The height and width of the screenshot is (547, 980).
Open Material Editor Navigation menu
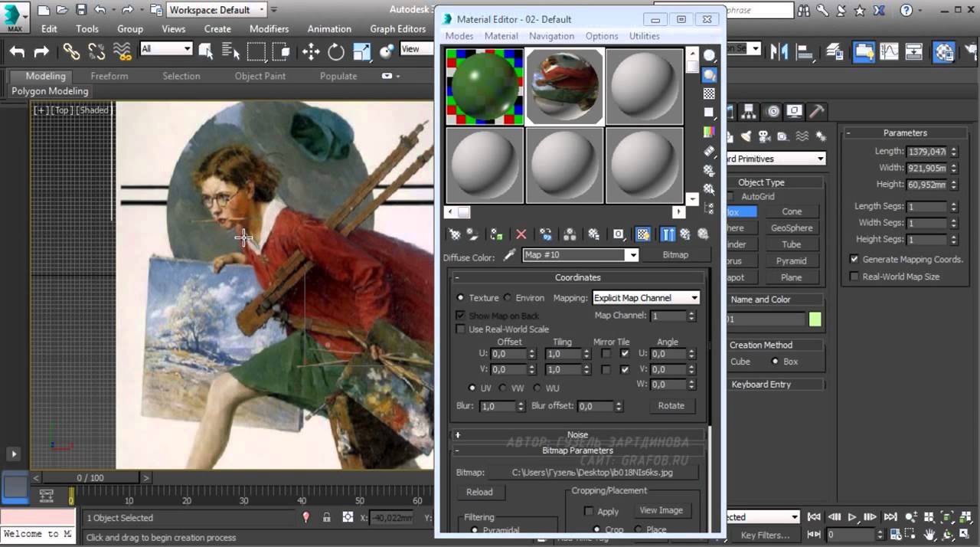551,36
